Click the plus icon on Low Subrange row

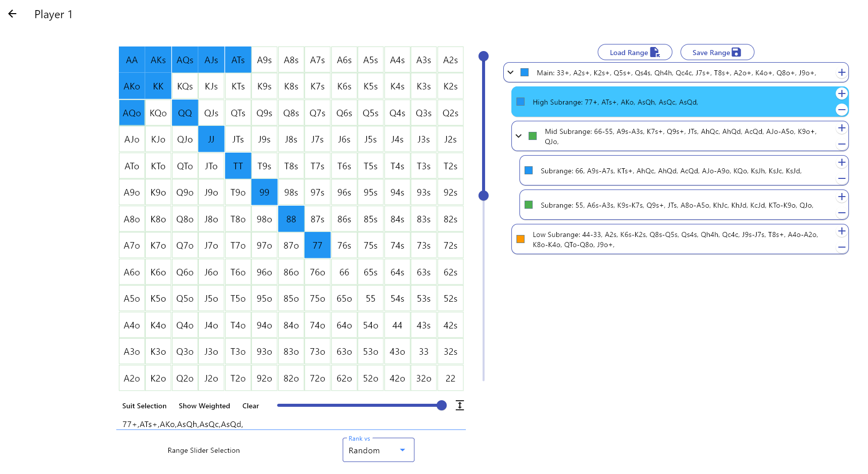(842, 231)
